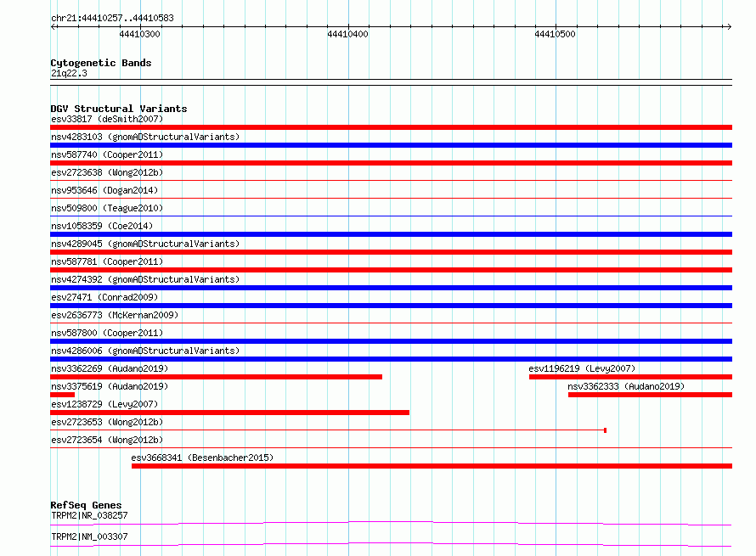Click nsv1058359 (Coe2014) variant label

click(x=102, y=226)
